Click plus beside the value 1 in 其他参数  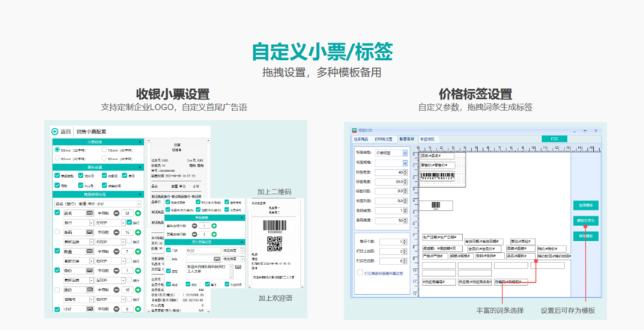214,226
